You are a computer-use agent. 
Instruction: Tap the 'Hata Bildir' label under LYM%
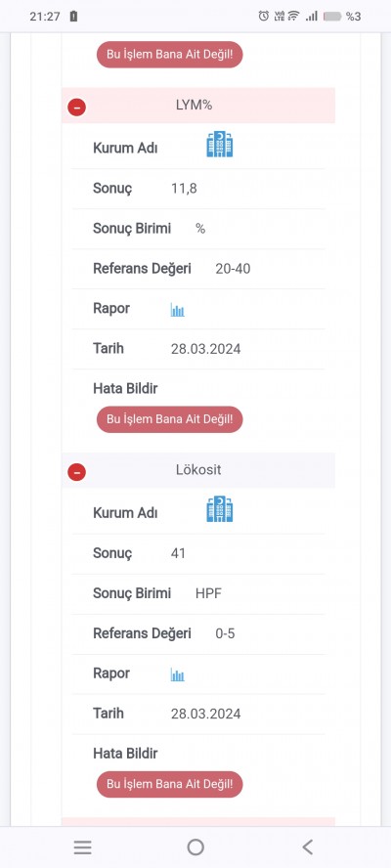tap(125, 389)
